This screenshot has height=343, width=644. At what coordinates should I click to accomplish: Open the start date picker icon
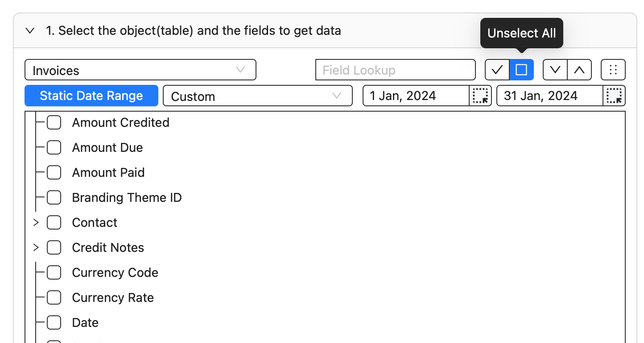coord(480,96)
